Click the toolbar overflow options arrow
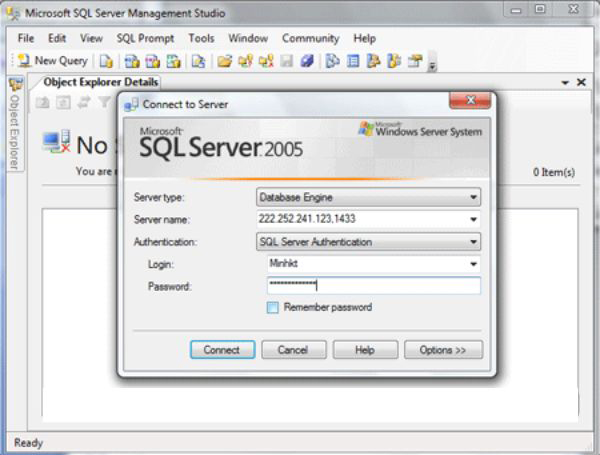 point(432,66)
